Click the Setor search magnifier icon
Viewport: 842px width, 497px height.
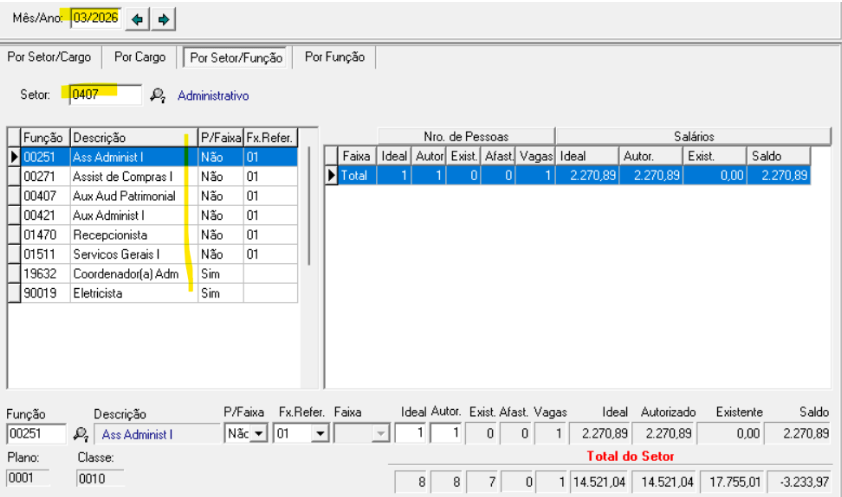click(x=157, y=96)
